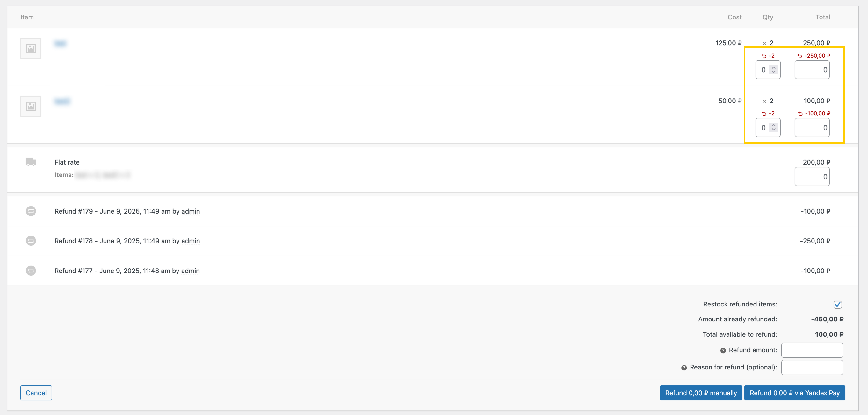Viewport: 868px width, 415px height.
Task: Click the Flat rate shipping refund amount field
Action: (x=812, y=177)
